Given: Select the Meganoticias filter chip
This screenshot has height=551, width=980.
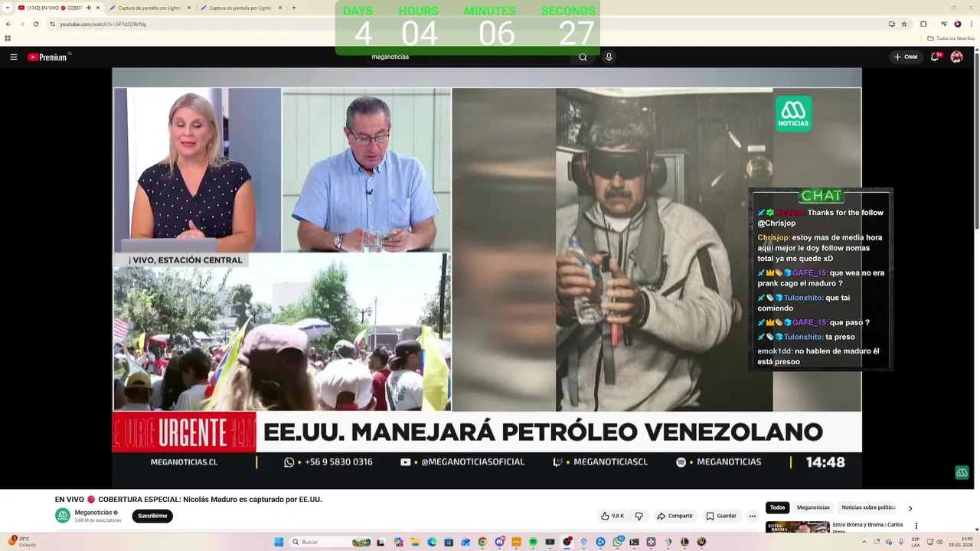Looking at the screenshot, I should tap(813, 507).
